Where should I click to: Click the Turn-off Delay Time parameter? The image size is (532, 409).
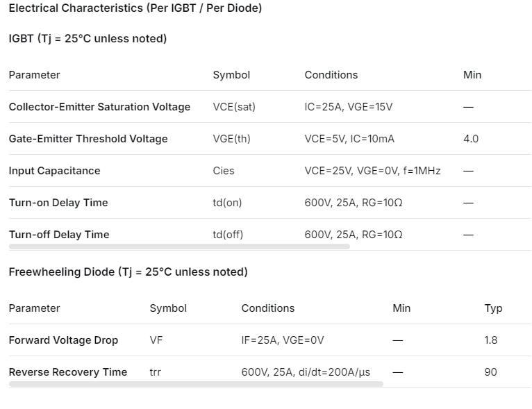click(x=59, y=235)
